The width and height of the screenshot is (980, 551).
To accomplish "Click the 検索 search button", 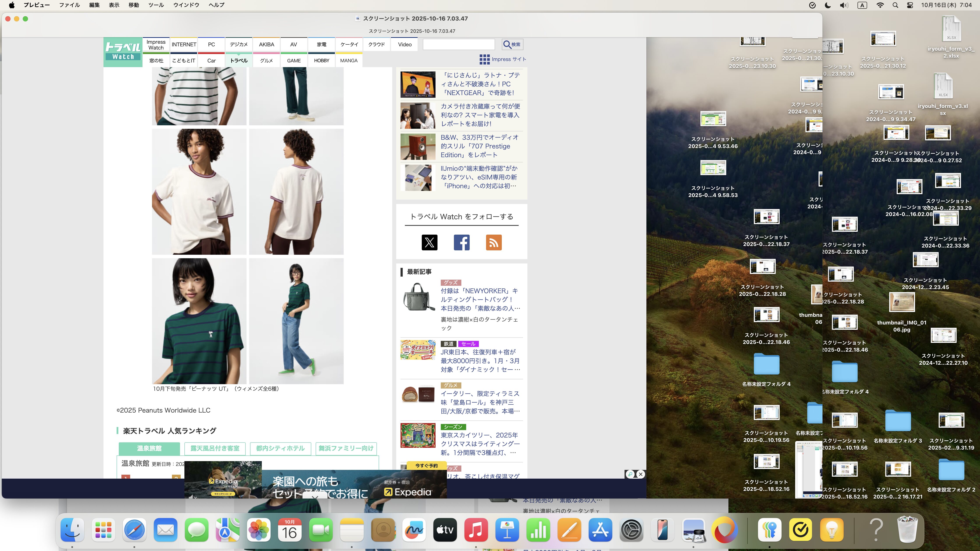I will (x=512, y=44).
